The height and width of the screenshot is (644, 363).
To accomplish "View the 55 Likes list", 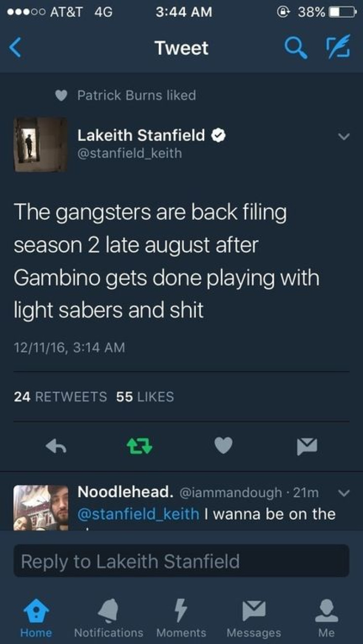I will click(145, 396).
